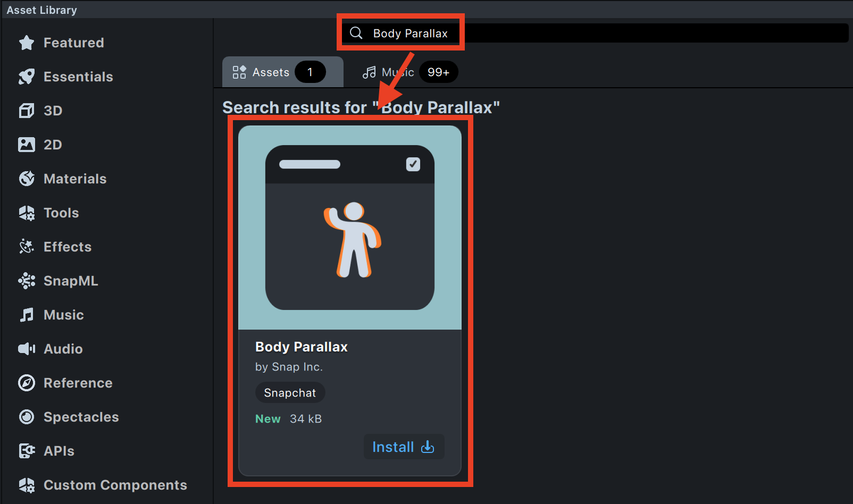Image resolution: width=853 pixels, height=504 pixels.
Task: Switch to the Assets results tab
Action: (282, 72)
